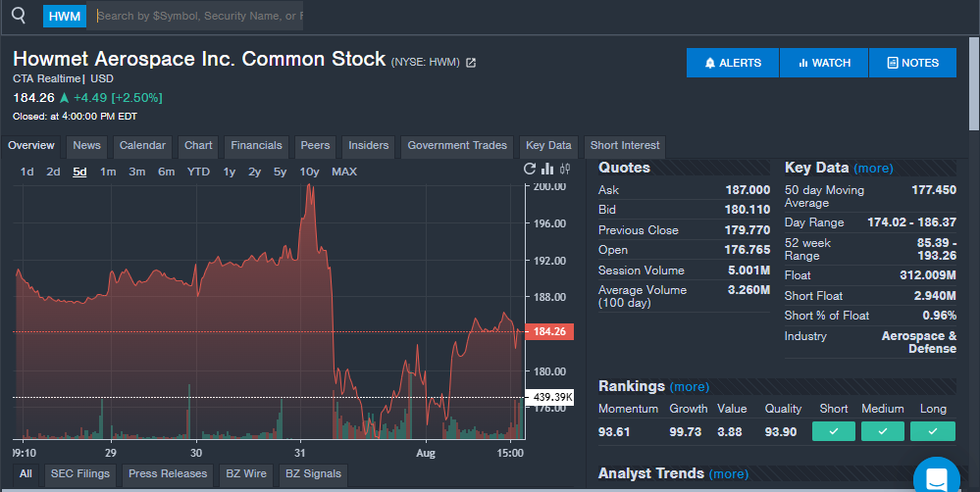980x492 pixels.
Task: Filter news by BZ Wire
Action: tap(246, 474)
